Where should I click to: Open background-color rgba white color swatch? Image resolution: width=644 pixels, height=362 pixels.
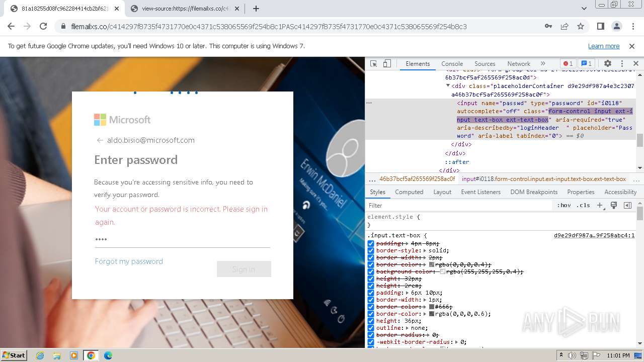(443, 271)
